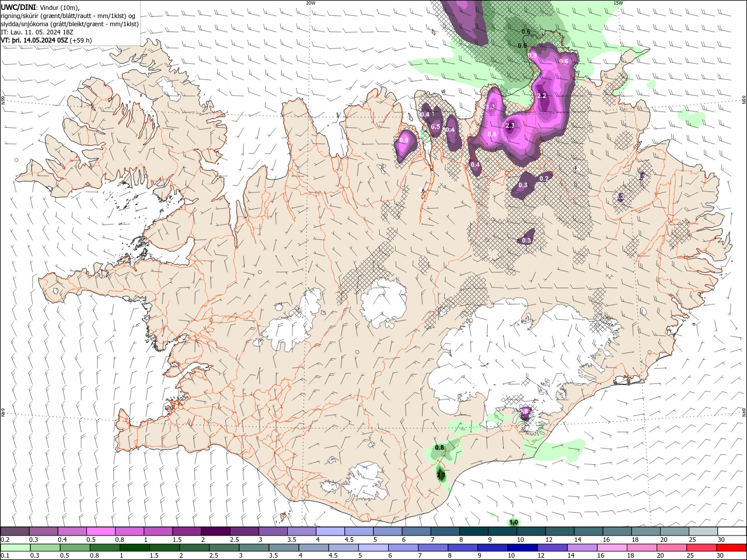
Task: Pick the 14 violet swatch in bottom legend row
Action: click(582, 548)
